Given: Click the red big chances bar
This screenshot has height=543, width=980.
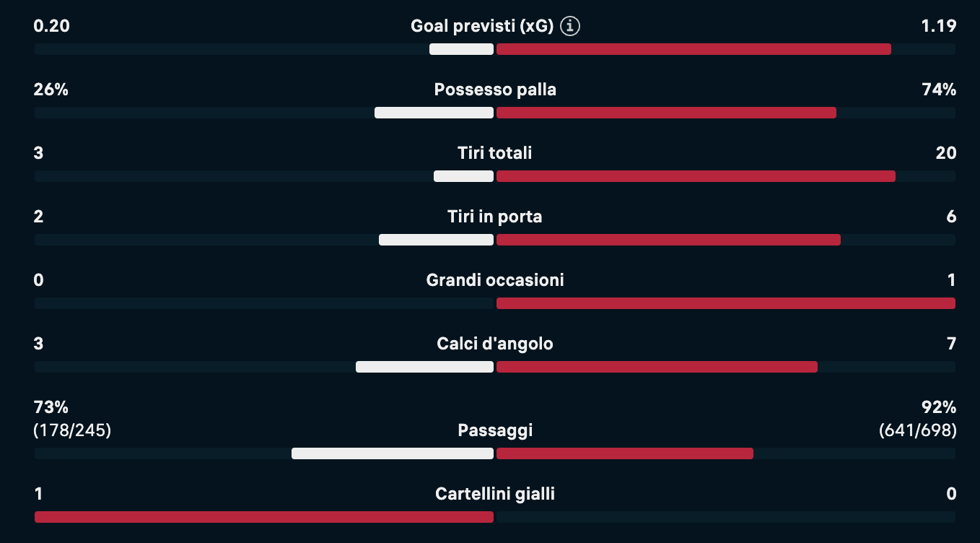Looking at the screenshot, I should [725, 303].
